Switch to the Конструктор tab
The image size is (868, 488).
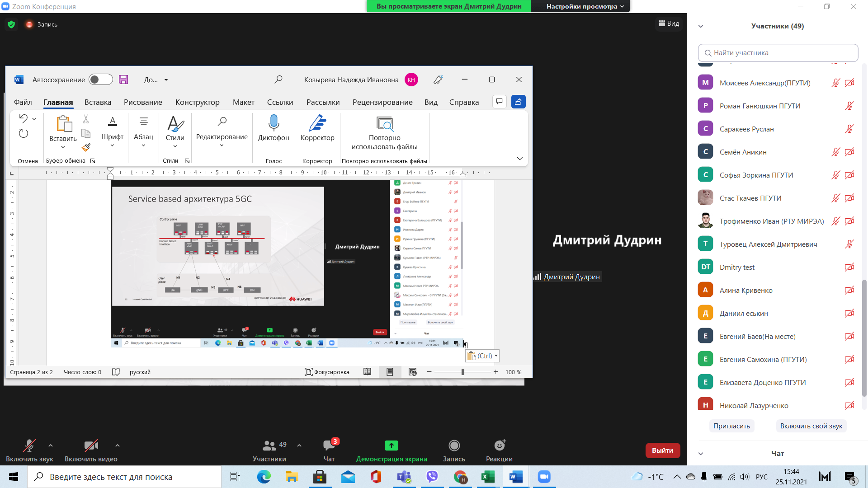click(x=198, y=102)
